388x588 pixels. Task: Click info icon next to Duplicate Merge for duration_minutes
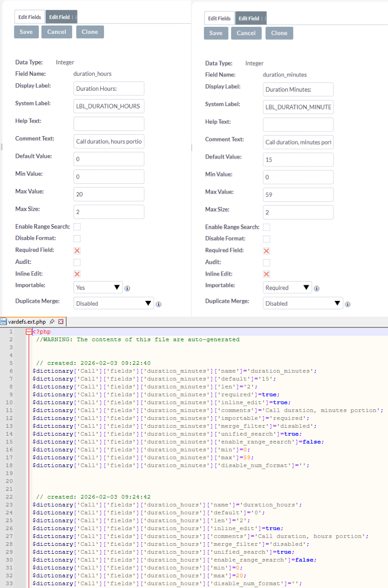[x=347, y=305]
